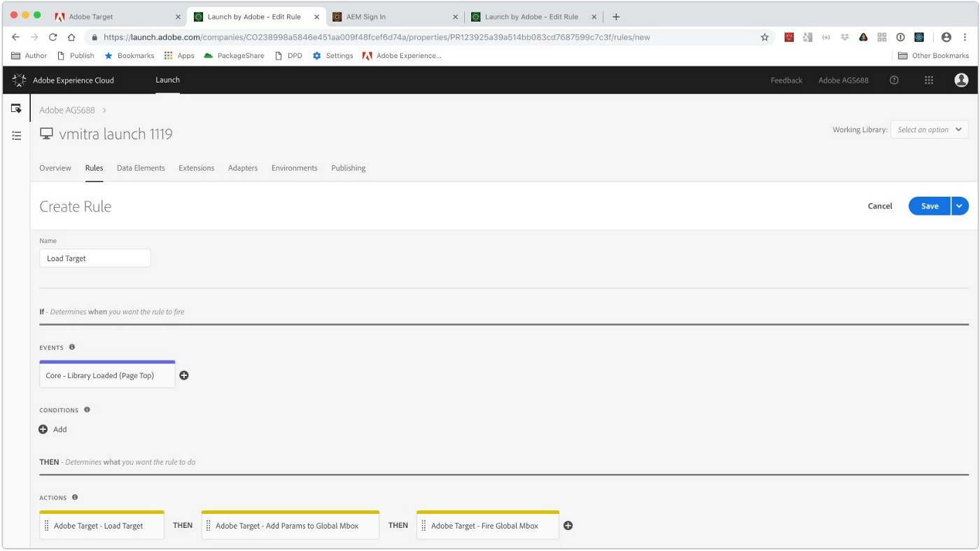Click the browser address bar
Viewport: 980px width, 551px height.
[x=427, y=37]
